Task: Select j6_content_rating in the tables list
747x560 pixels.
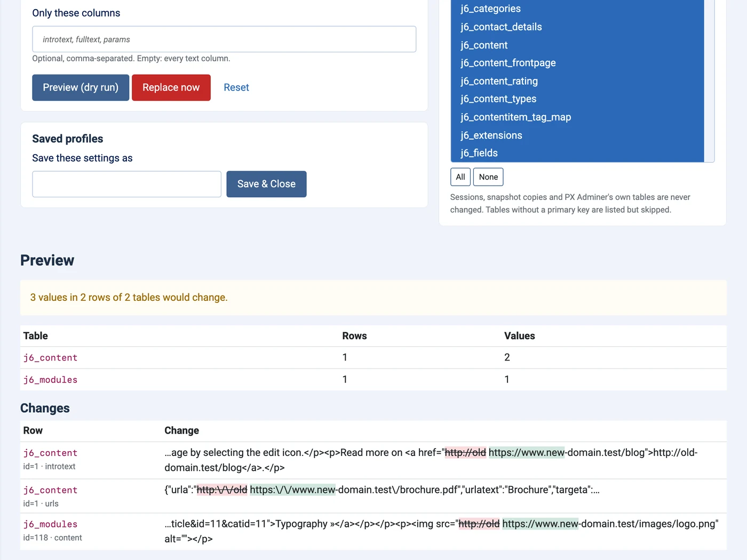Action: (577, 81)
